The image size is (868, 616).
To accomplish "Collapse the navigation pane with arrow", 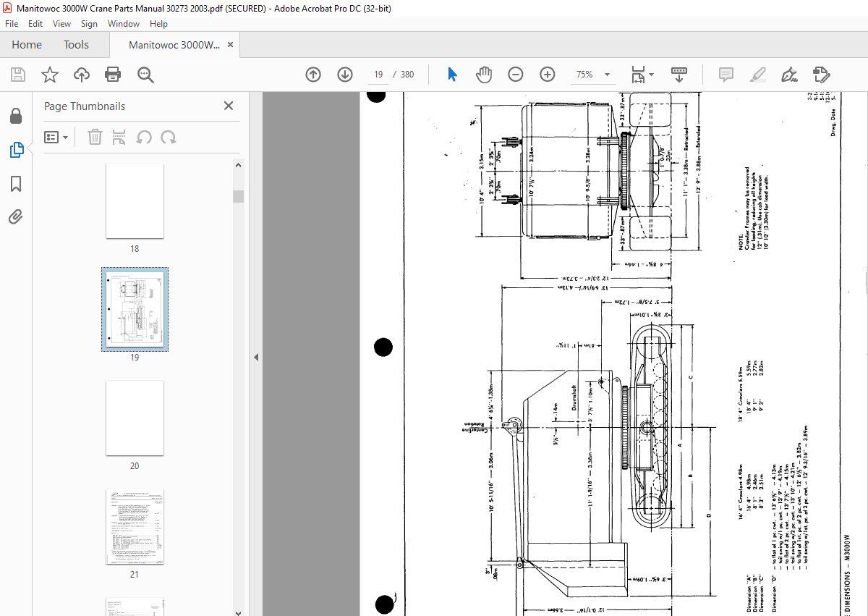I will (255, 357).
